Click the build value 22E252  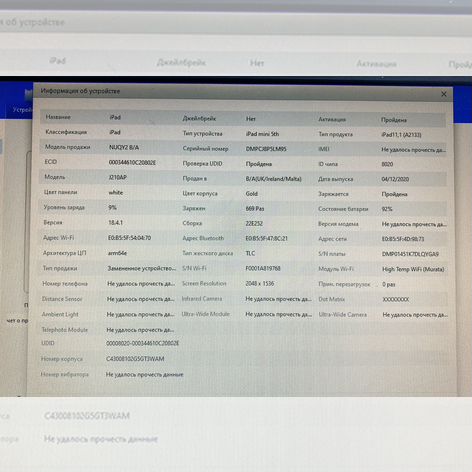click(x=254, y=224)
